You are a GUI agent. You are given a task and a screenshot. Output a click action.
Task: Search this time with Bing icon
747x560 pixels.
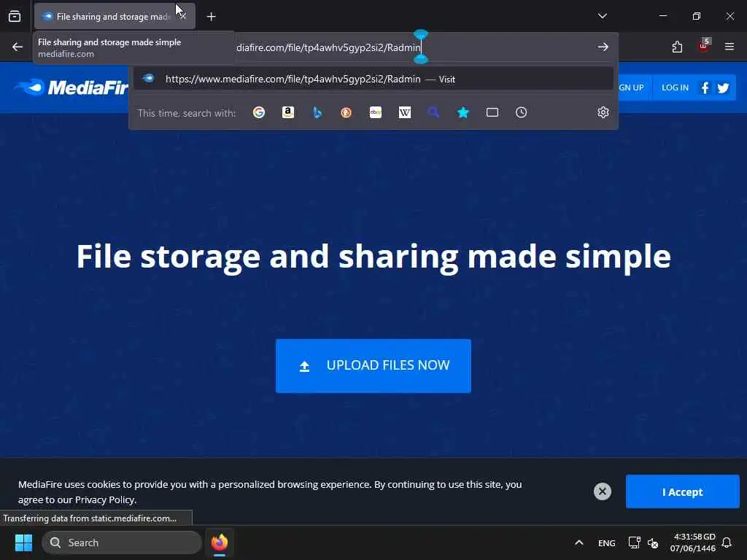coord(317,112)
